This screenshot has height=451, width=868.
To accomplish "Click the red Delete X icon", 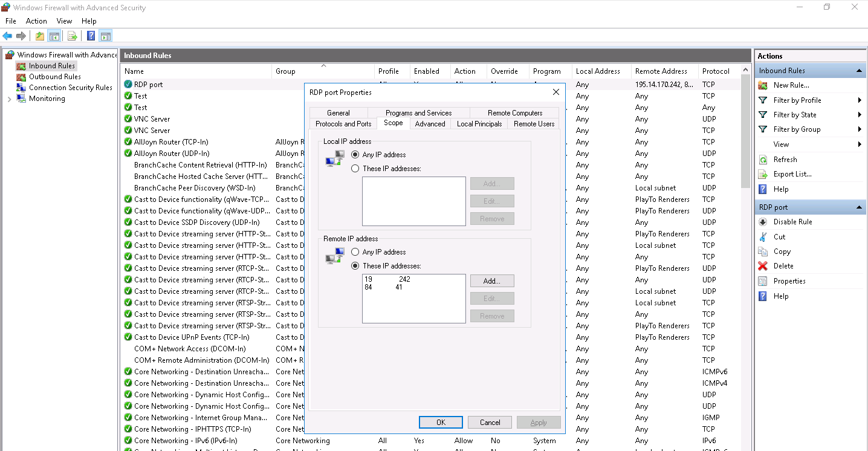I will coord(763,266).
